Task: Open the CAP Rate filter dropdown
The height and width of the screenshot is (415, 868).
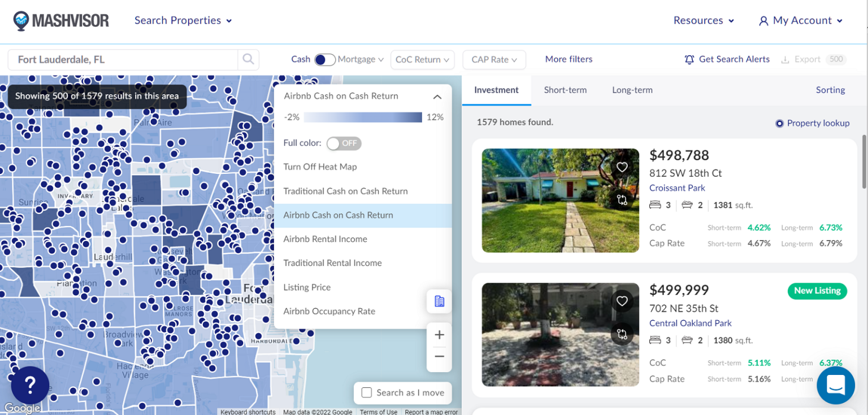Action: coord(494,59)
